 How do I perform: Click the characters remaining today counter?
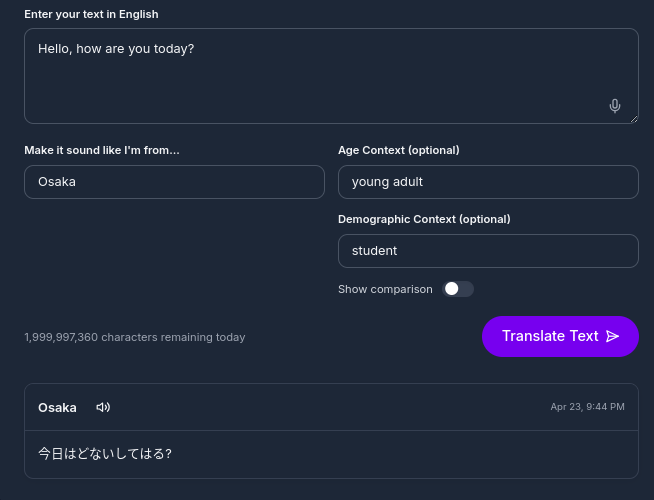click(x=134, y=337)
